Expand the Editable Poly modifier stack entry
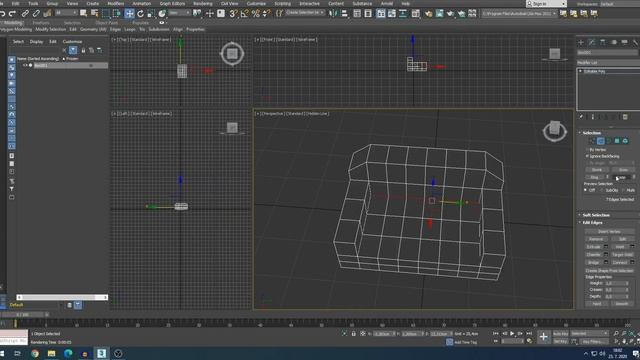640x360 pixels. point(580,71)
